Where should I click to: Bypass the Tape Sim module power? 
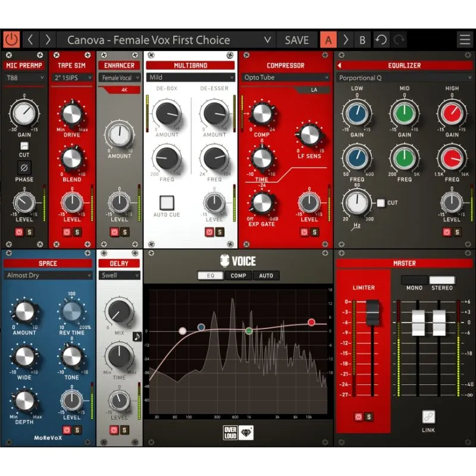click(x=67, y=232)
